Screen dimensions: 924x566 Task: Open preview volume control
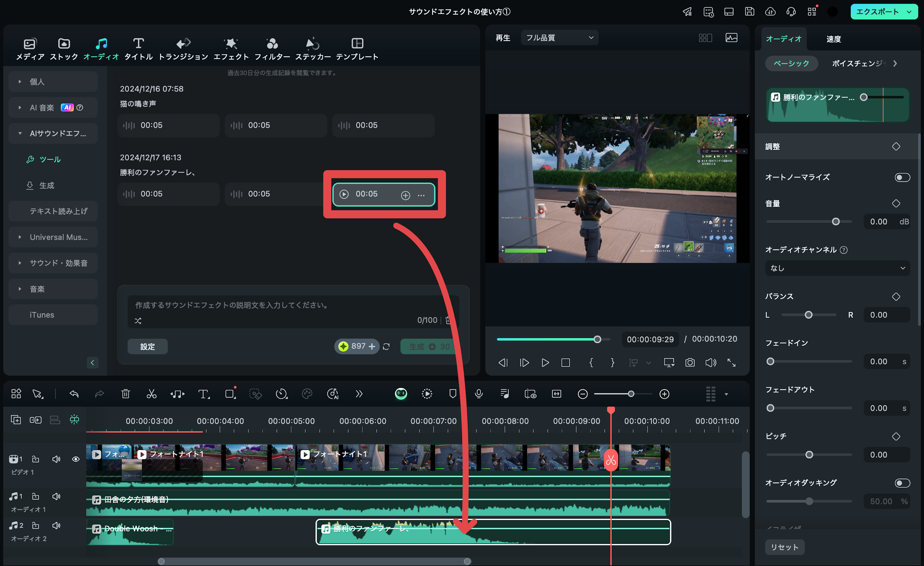[x=711, y=363]
